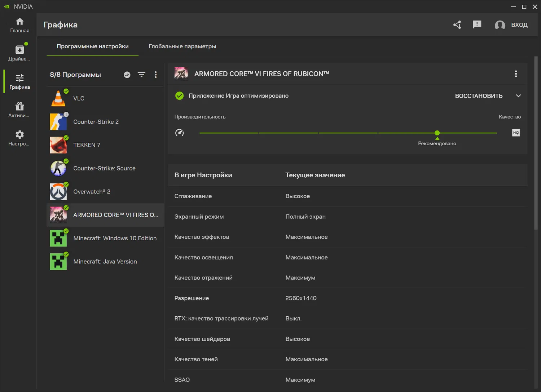
Task: Expand chevron next to ВОССТАНОВИТЬ
Action: 518,96
